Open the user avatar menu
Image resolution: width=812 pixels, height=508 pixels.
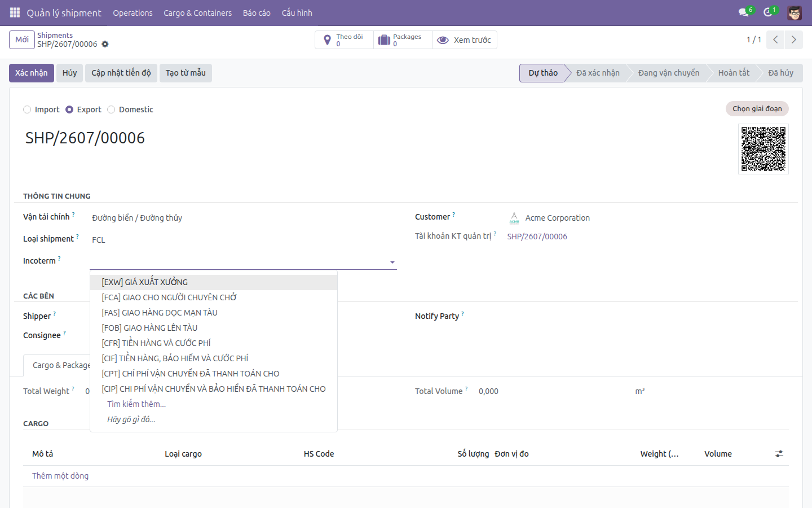click(795, 12)
